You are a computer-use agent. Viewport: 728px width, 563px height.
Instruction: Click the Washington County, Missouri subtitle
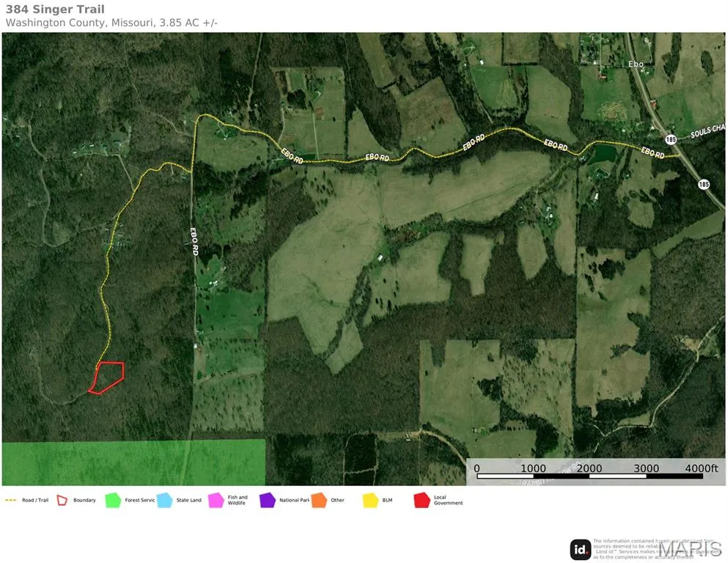coord(111,23)
